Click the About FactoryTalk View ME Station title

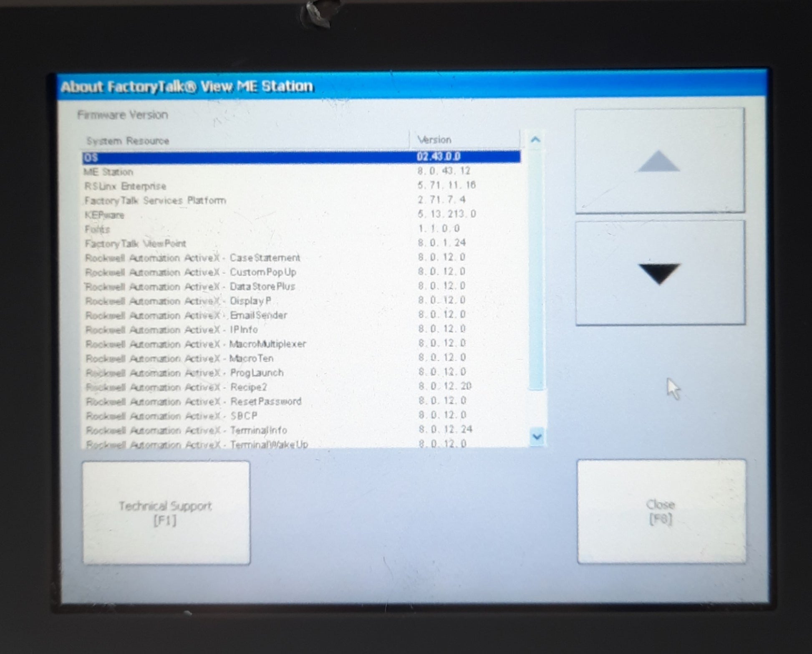(187, 87)
